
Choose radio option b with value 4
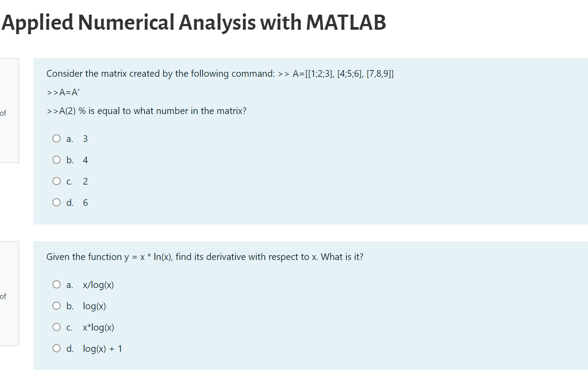pos(56,160)
